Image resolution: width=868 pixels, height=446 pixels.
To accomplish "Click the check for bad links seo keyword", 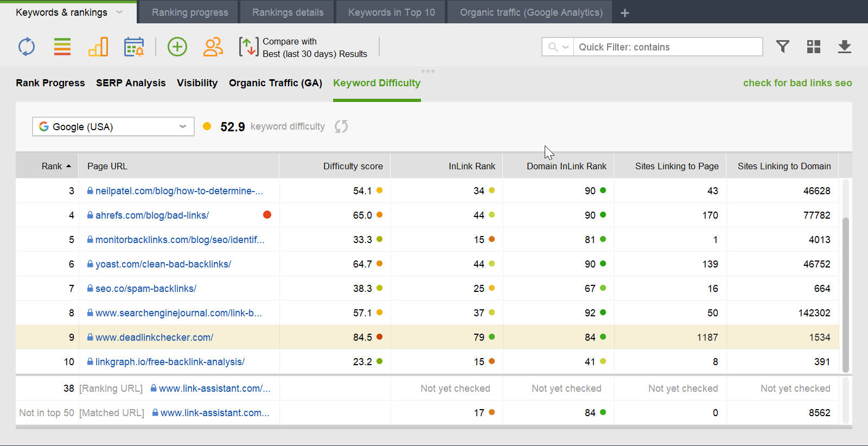I will pos(797,83).
